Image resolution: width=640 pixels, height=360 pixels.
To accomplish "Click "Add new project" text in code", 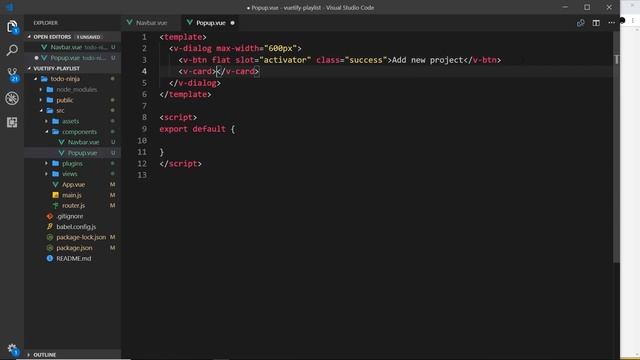I will (x=427, y=60).
